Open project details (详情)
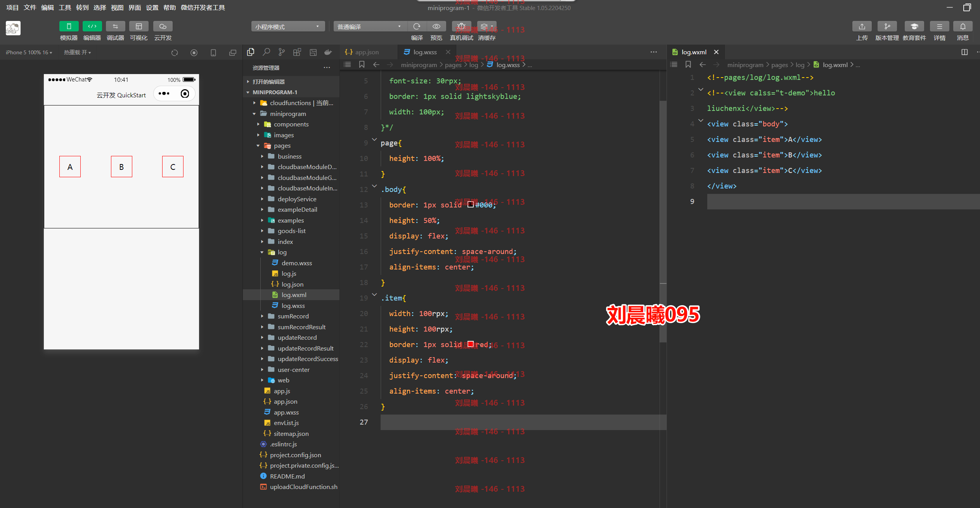Viewport: 980px width, 508px height. [939, 26]
